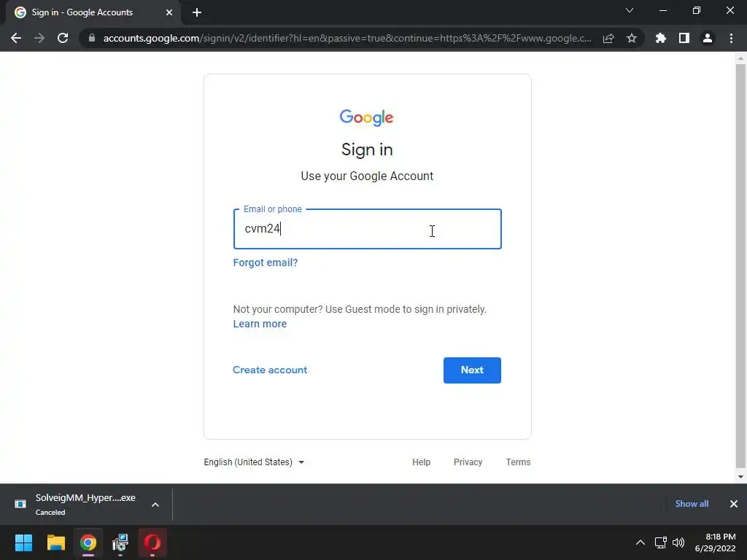Click the scrollbar down arrow

[740, 477]
